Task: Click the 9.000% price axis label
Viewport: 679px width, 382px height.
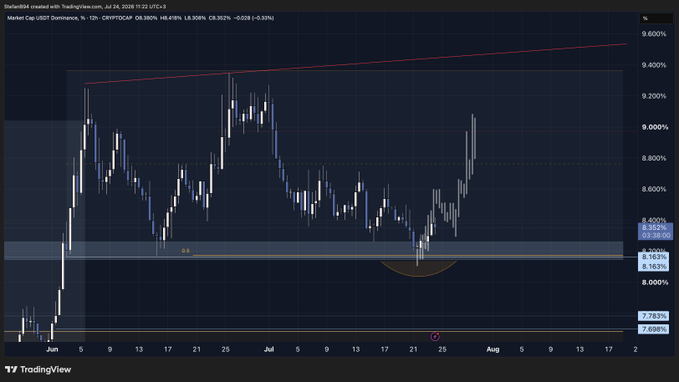Action: click(x=655, y=127)
